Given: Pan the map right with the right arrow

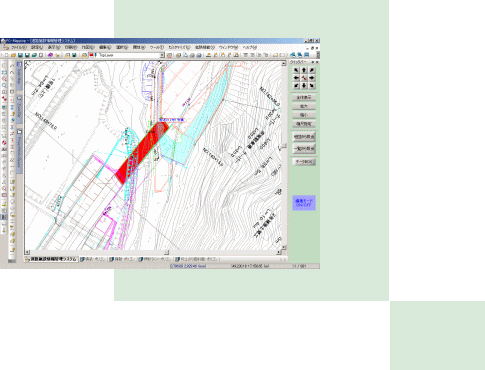Looking at the screenshot, I should [312, 78].
